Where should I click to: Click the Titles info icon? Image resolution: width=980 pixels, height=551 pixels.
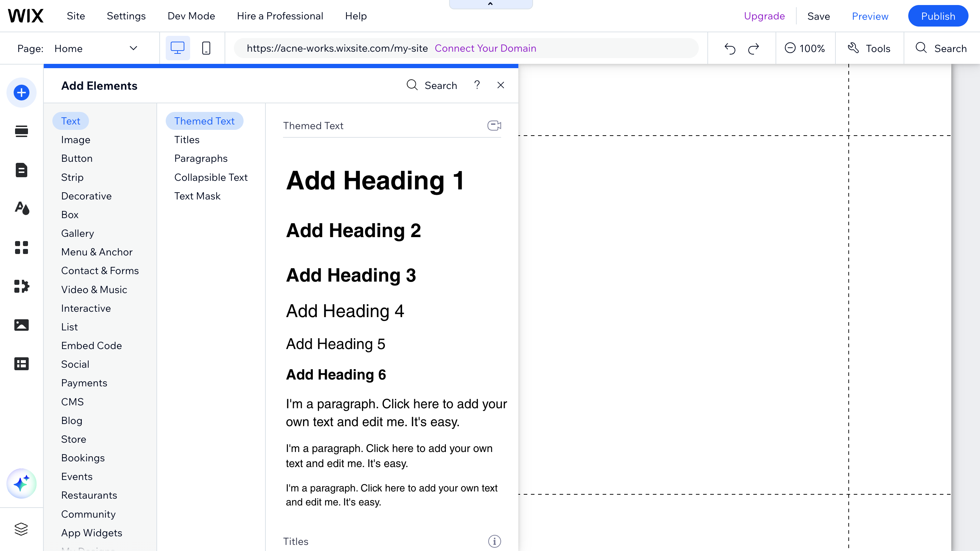494,541
